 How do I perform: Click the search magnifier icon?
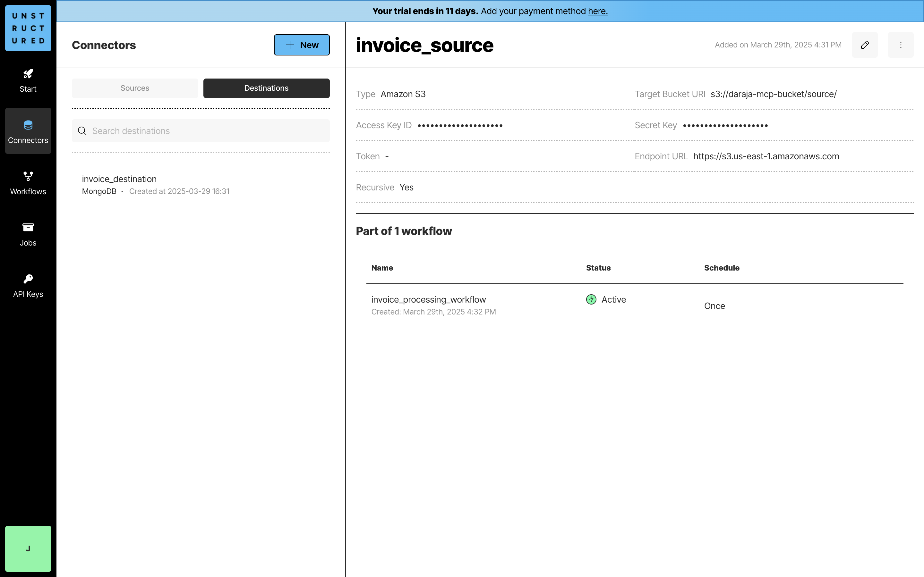(82, 131)
